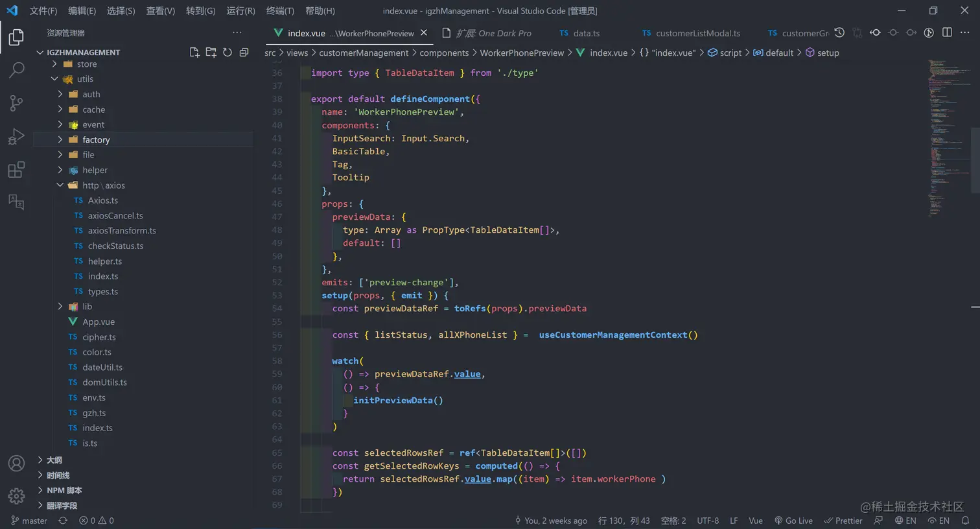The image size is (980, 529).
Task: Open file history timeline icon in editor toolbar
Action: click(x=839, y=32)
